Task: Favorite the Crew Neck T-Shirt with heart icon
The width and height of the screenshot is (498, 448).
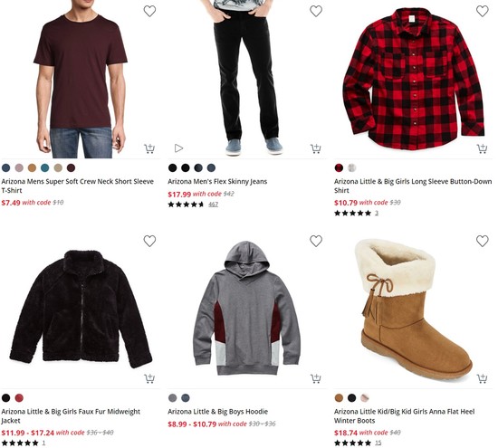Action: pyautogui.click(x=149, y=11)
